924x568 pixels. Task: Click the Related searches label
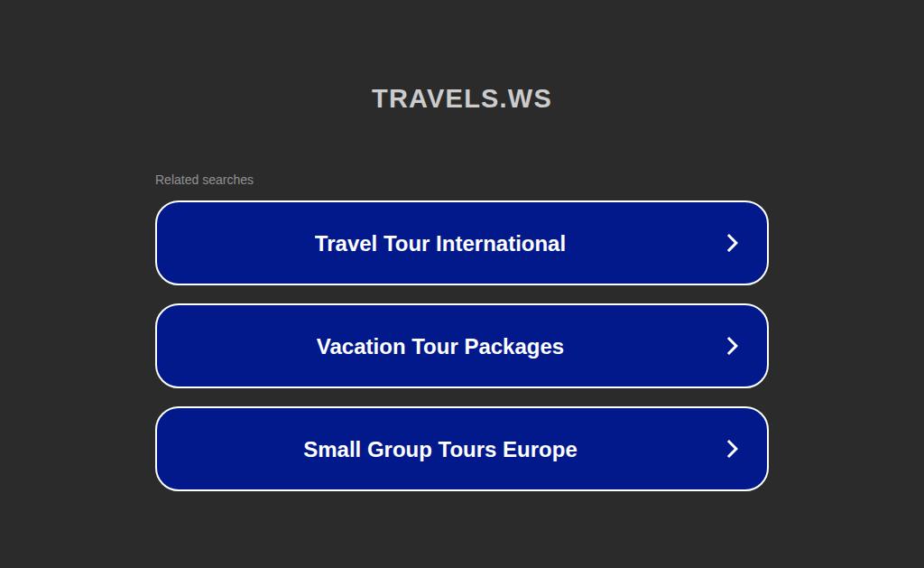(x=204, y=180)
